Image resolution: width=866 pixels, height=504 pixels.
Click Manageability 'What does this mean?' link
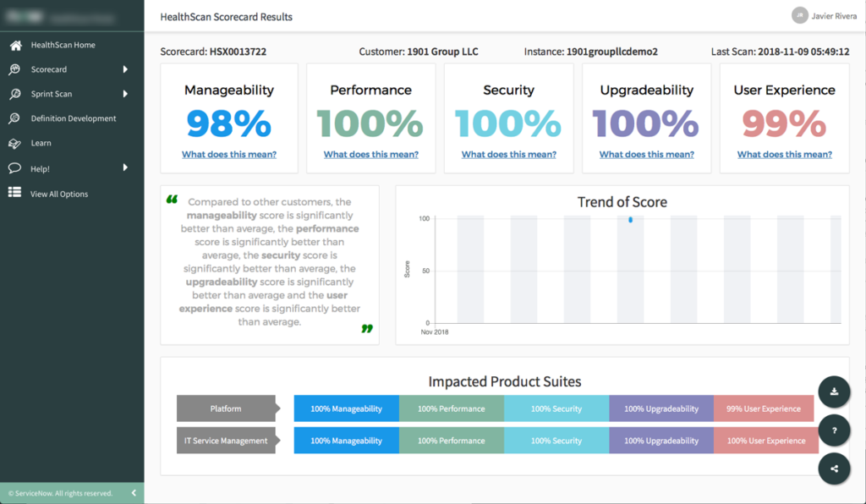pyautogui.click(x=229, y=155)
